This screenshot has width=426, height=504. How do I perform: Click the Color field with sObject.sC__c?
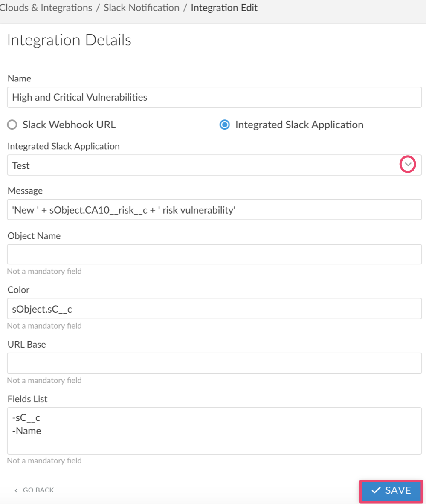(214, 309)
